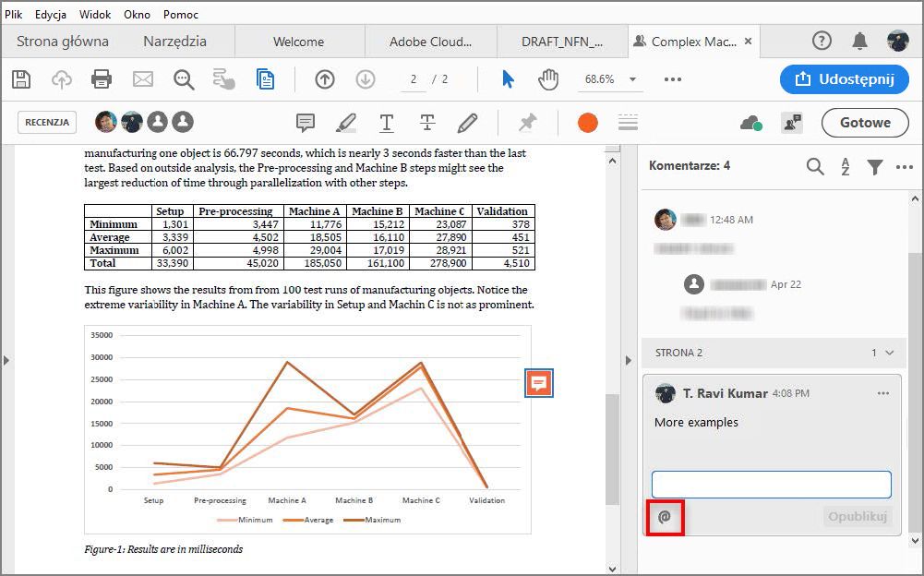Open the Edycja menu

[x=50, y=14]
